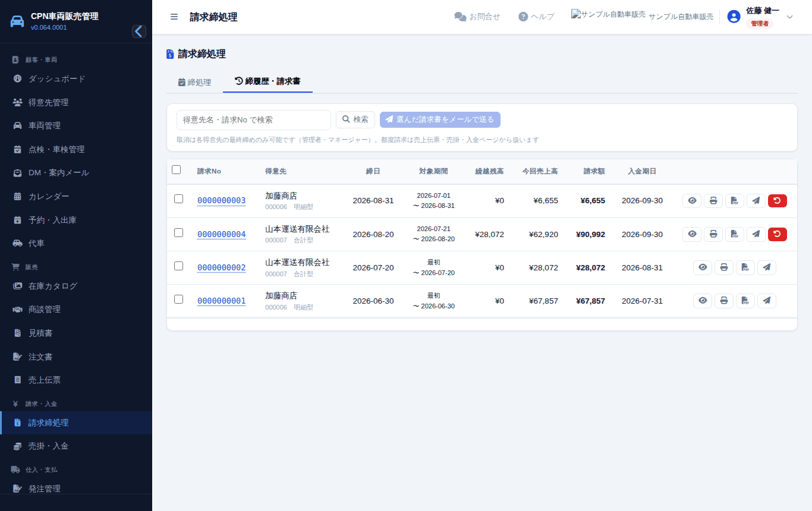Open the ヘルプ link
812x511 pixels.
536,17
